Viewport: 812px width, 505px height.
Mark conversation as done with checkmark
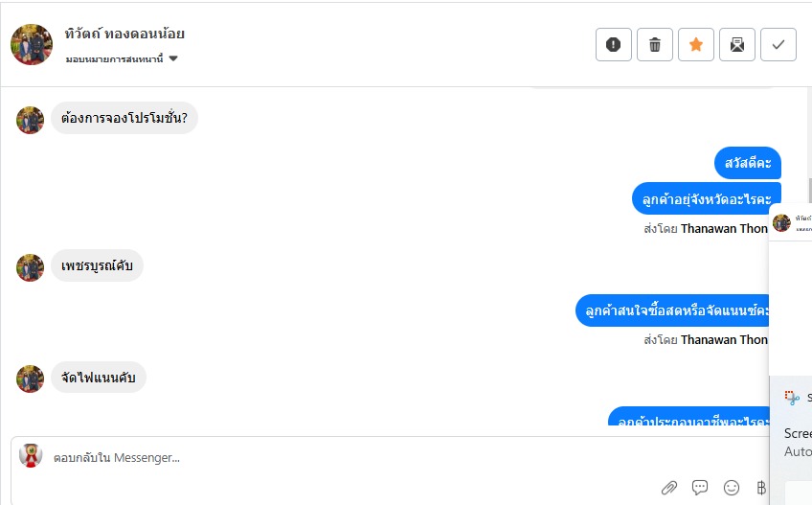[778, 45]
